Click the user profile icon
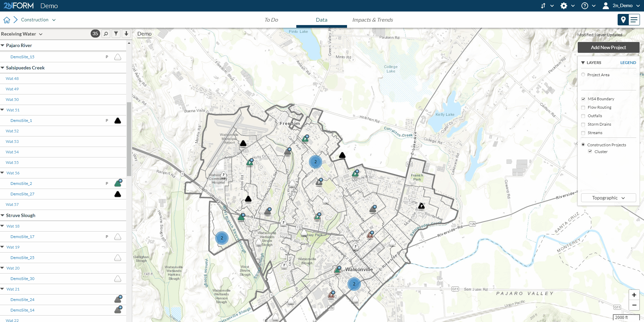This screenshot has height=322, width=644. pyautogui.click(x=606, y=6)
